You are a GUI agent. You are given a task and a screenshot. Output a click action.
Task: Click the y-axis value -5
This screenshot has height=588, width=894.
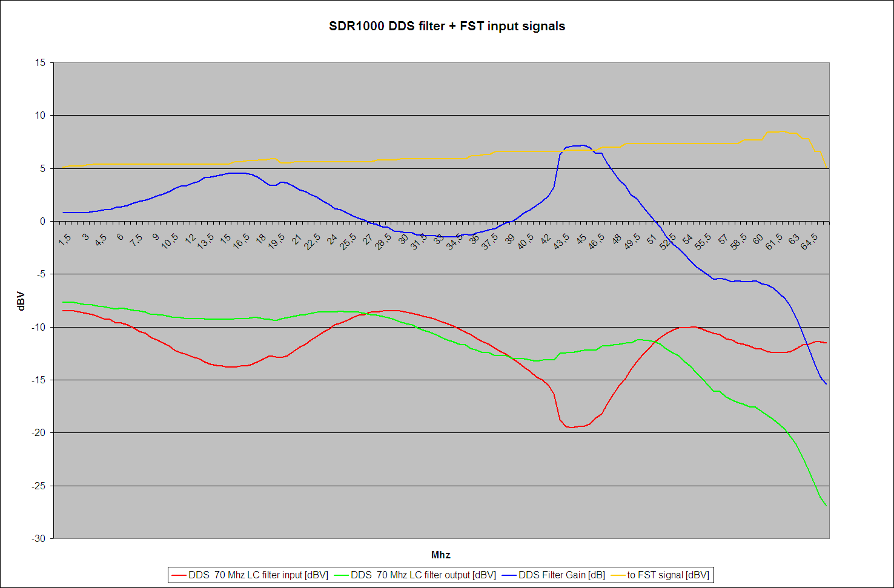[41, 274]
